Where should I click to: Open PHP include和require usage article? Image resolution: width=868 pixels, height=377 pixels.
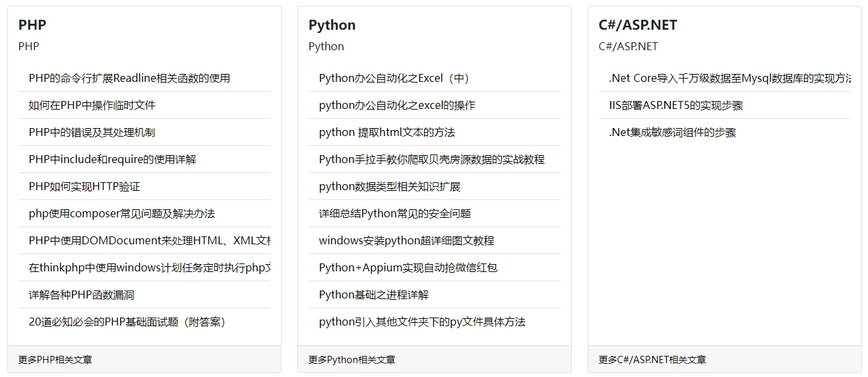click(x=112, y=159)
